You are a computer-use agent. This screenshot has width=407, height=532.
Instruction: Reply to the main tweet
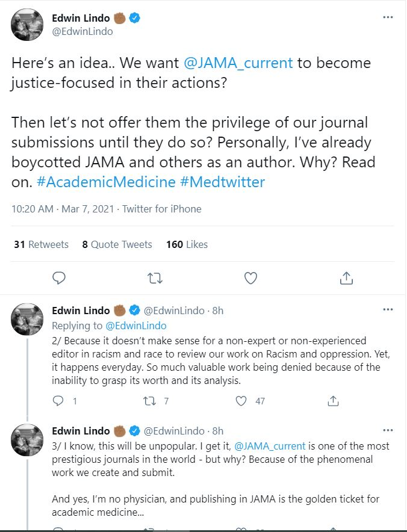[59, 278]
